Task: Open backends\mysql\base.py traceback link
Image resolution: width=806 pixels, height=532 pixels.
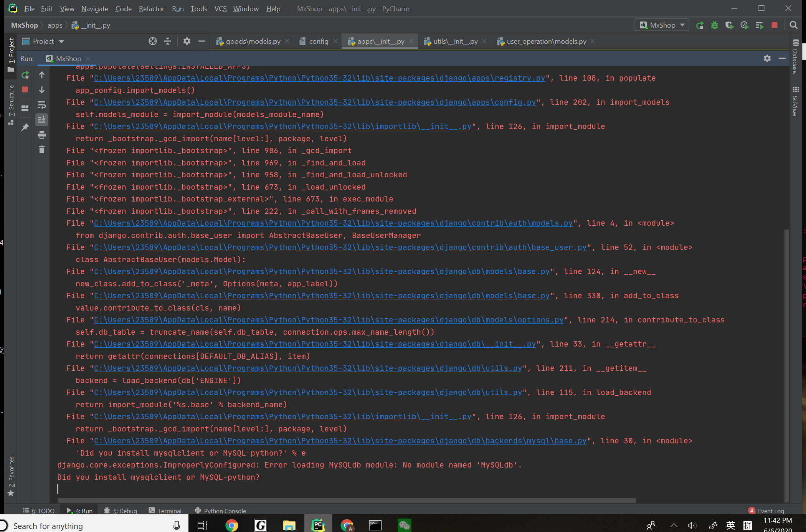Action: point(340,441)
